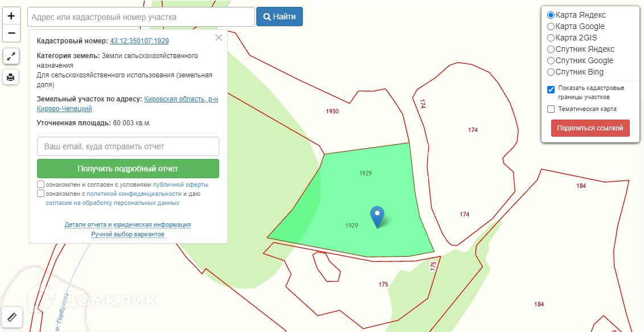The width and height of the screenshot is (644, 332).
Task: Click parcel label 175 below highlighted plot
Action: (x=383, y=284)
